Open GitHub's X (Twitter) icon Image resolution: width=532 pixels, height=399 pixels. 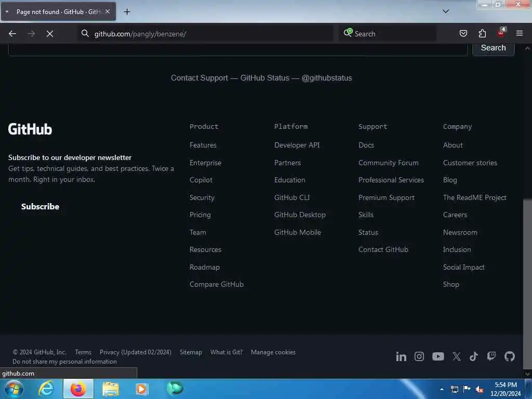[457, 356]
